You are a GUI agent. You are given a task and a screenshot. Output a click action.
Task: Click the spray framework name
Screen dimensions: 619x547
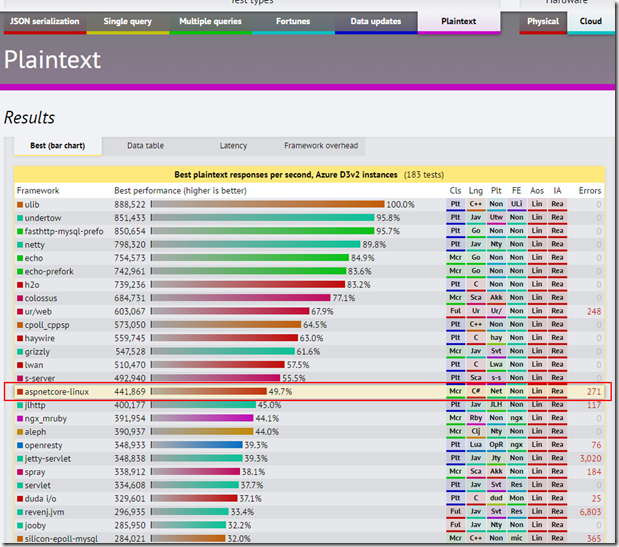tap(35, 472)
